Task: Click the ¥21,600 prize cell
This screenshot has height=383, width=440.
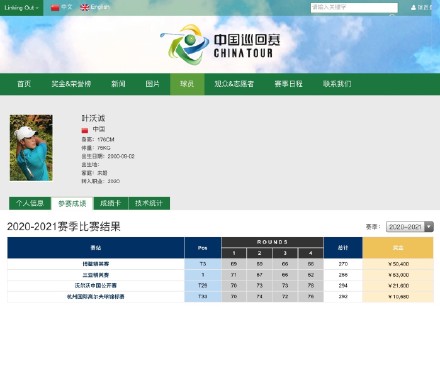Action: pyautogui.click(x=398, y=286)
